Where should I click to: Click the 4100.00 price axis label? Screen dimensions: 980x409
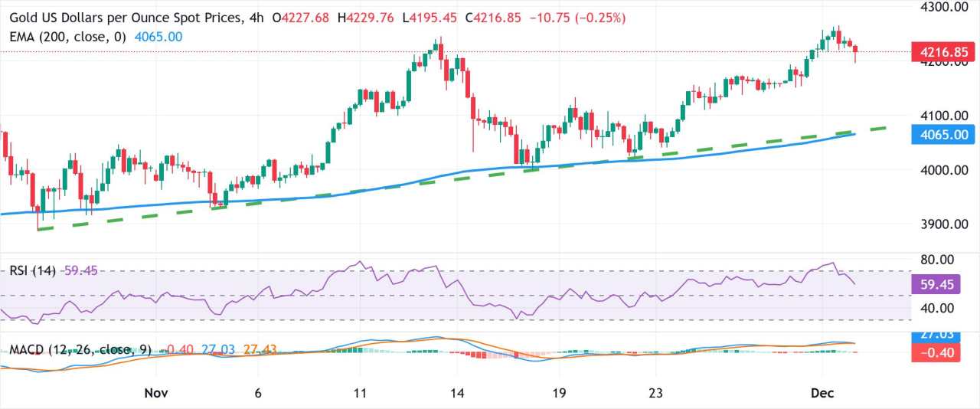(942, 116)
